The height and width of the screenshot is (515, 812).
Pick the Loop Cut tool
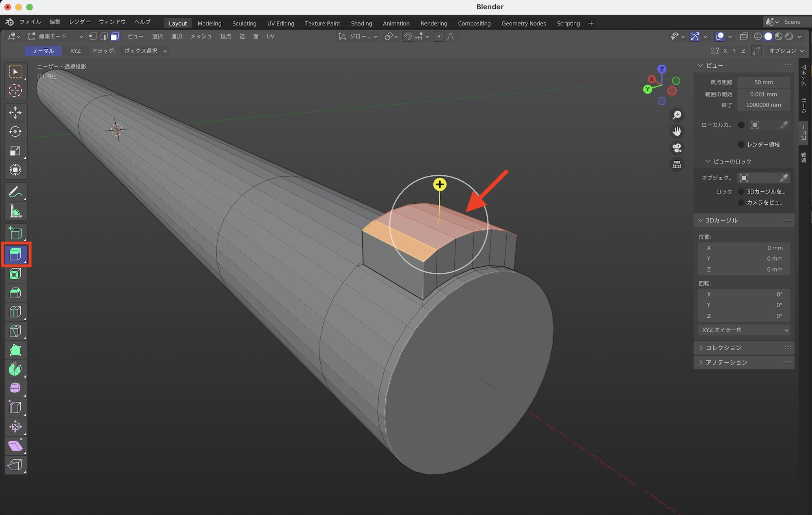pyautogui.click(x=15, y=312)
